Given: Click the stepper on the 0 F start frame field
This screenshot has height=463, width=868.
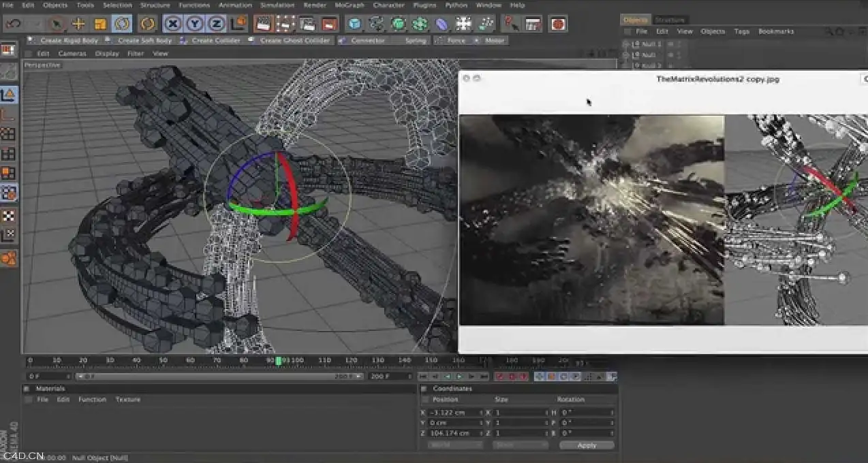Looking at the screenshot, I should point(69,377).
